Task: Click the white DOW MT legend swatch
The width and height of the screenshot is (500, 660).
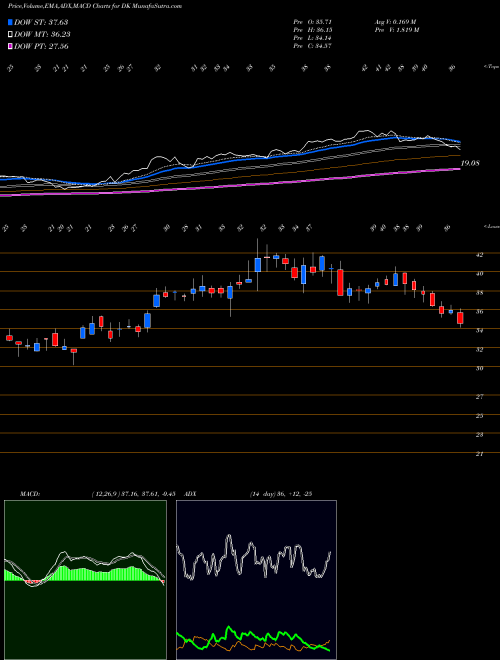Action: point(11,35)
